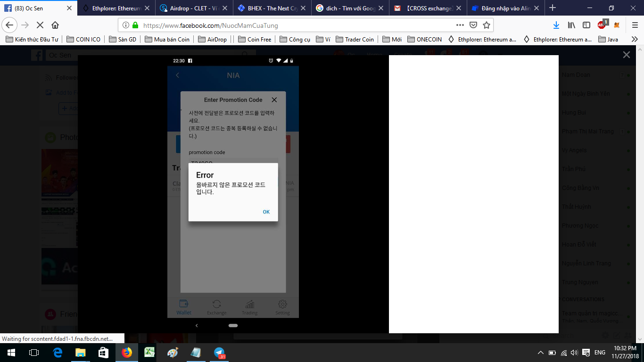644x362 pixels.
Task: Save page to Pocket
Action: [x=473, y=25]
